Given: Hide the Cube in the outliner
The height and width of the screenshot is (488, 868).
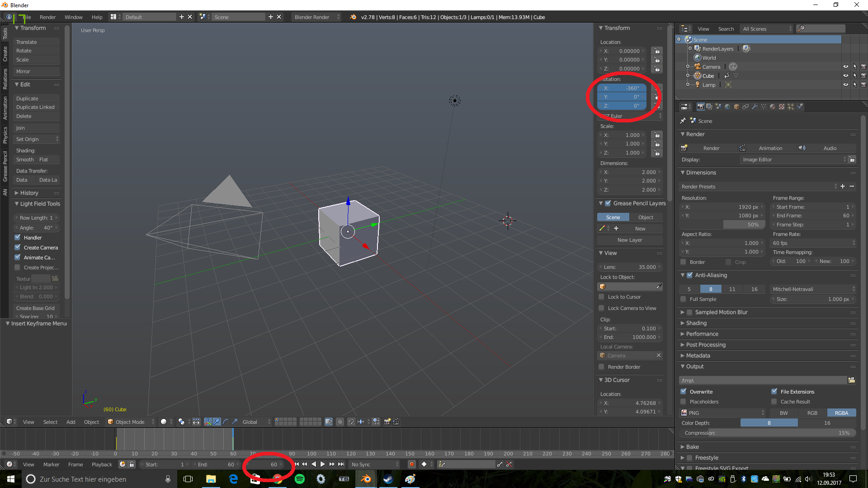Looking at the screenshot, I should coord(845,75).
